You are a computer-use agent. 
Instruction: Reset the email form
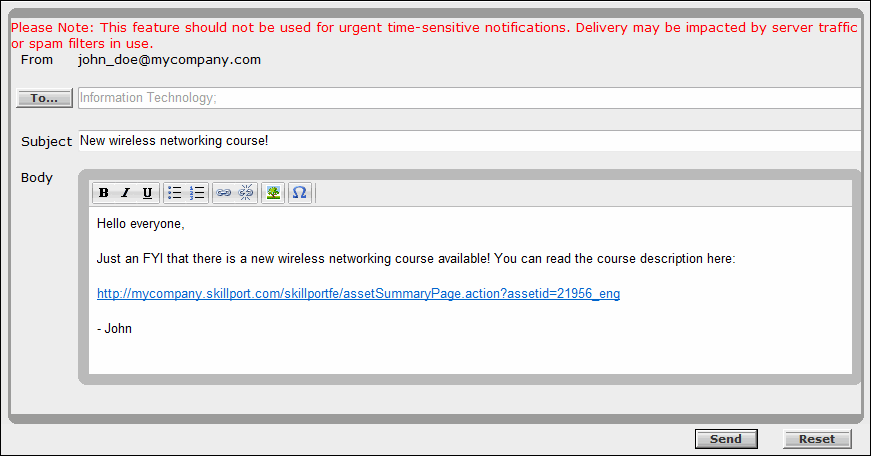817,439
